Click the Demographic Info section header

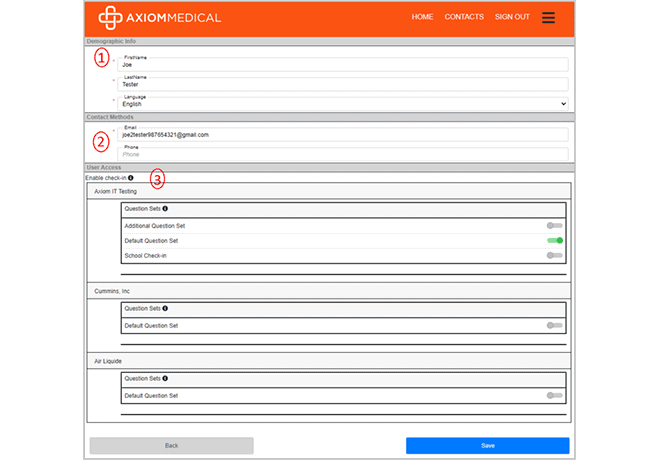tap(329, 41)
